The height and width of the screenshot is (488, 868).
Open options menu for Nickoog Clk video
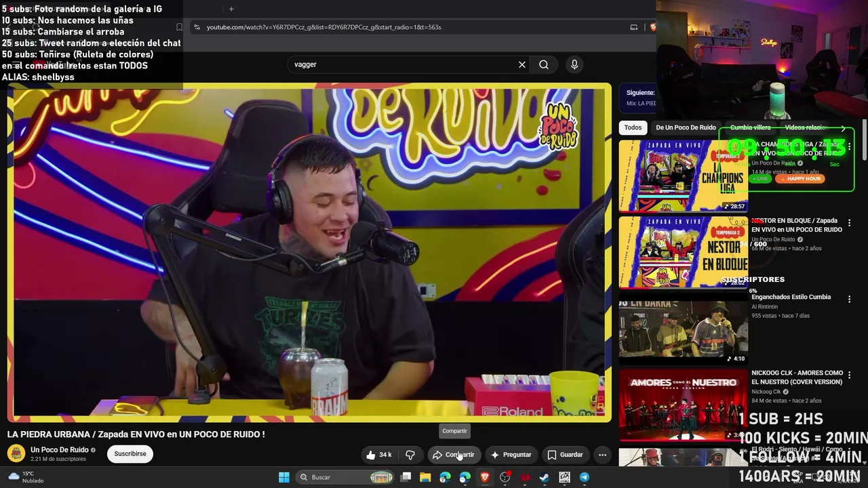(849, 376)
